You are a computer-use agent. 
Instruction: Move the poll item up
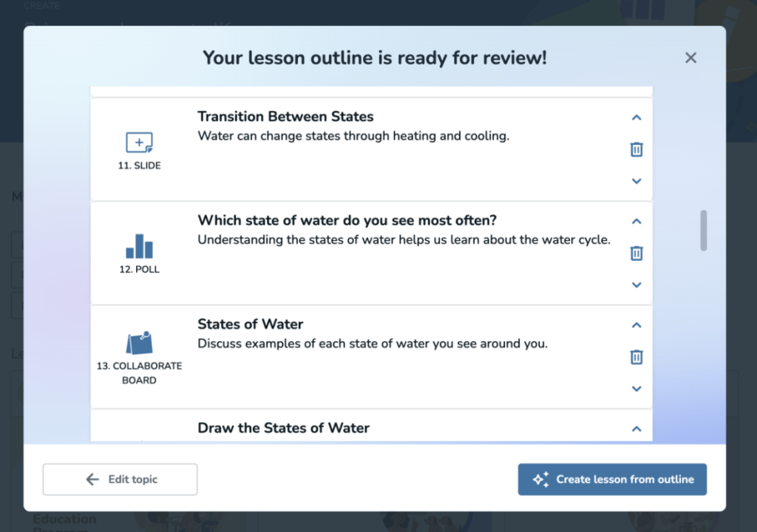637,222
